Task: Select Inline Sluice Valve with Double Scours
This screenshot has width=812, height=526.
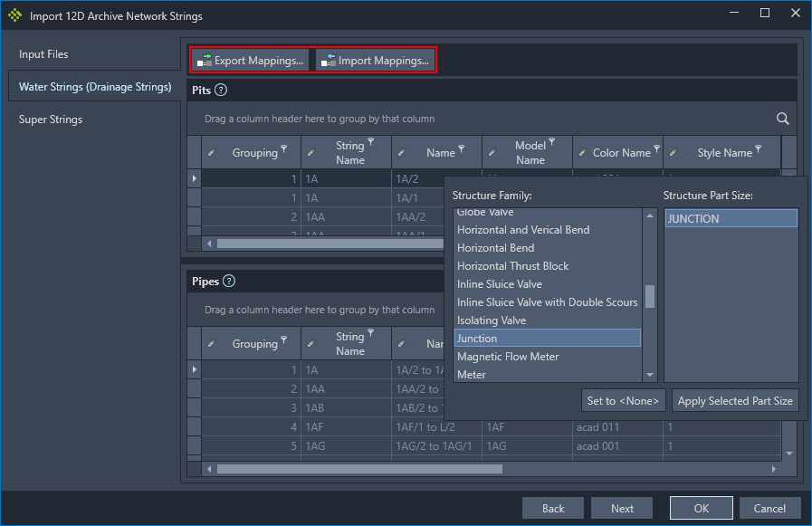Action: coord(548,302)
